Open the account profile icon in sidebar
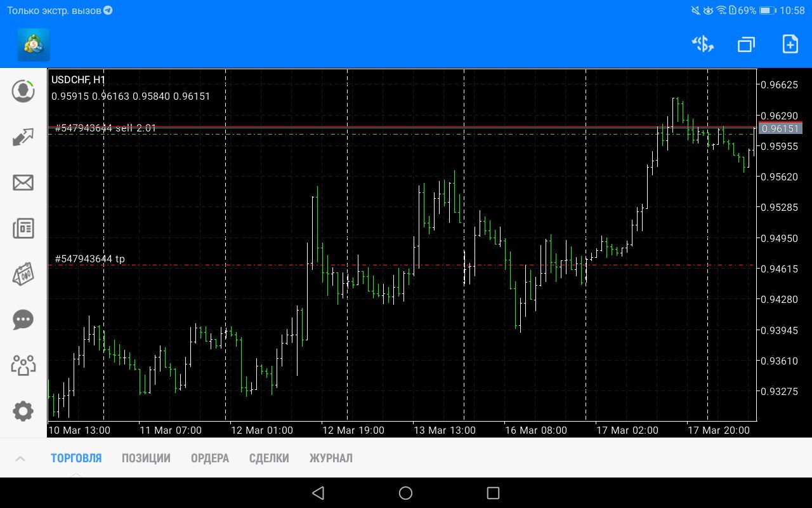Image resolution: width=812 pixels, height=508 pixels. tap(23, 91)
